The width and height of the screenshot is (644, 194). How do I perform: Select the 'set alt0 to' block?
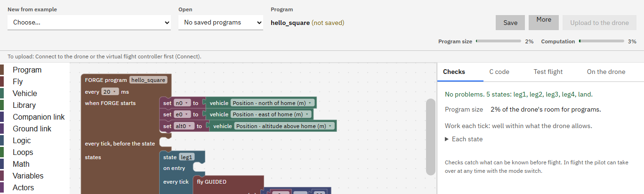click(167, 126)
